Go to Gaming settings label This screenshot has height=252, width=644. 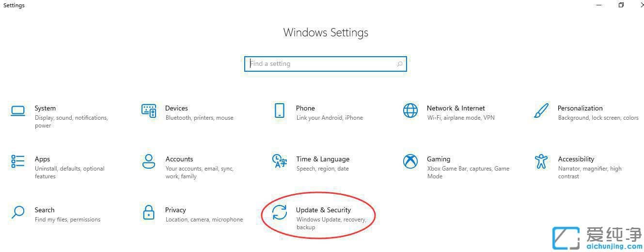coord(439,159)
